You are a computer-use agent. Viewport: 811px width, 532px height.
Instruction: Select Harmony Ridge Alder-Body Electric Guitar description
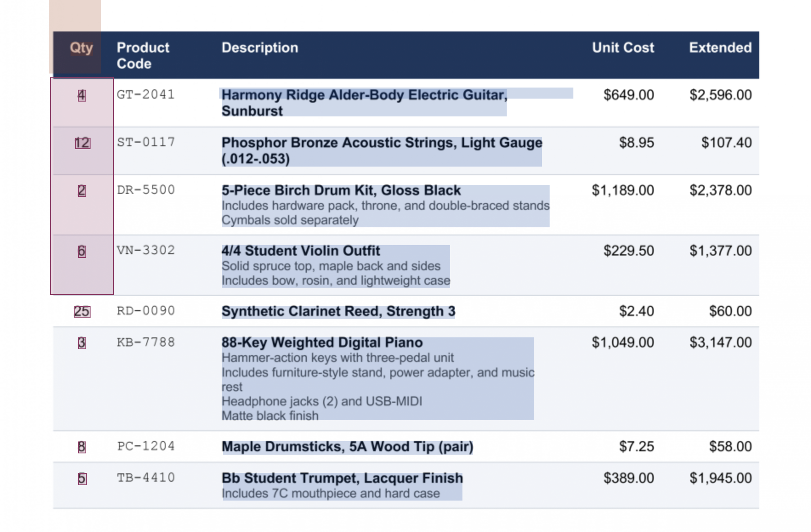[364, 102]
